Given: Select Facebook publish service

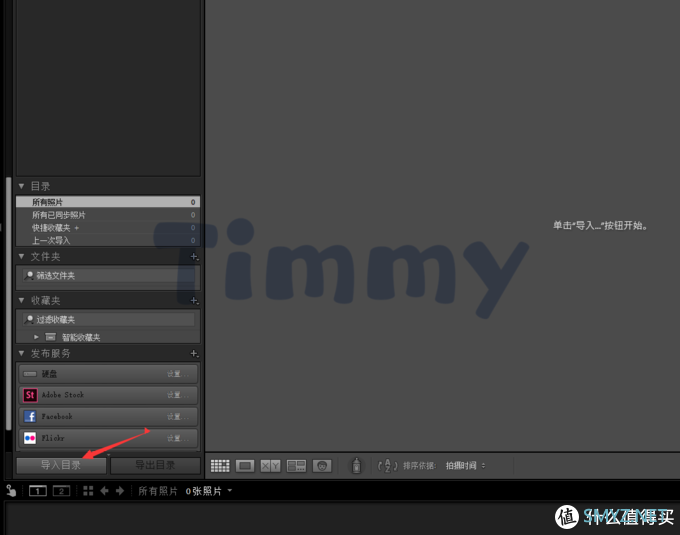Looking at the screenshot, I should click(108, 416).
